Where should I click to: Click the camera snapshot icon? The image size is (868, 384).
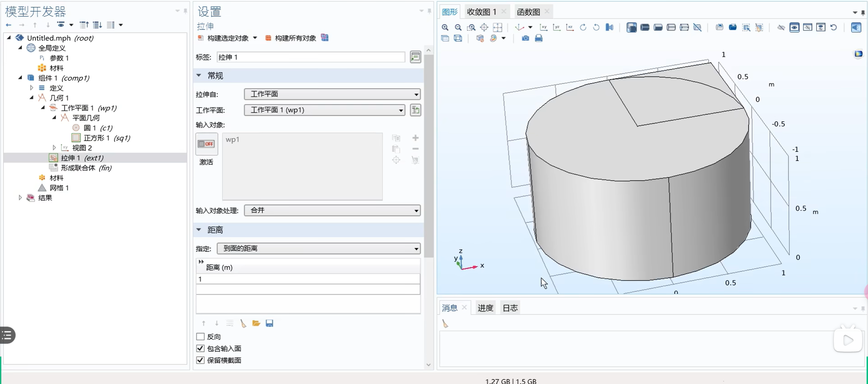525,38
